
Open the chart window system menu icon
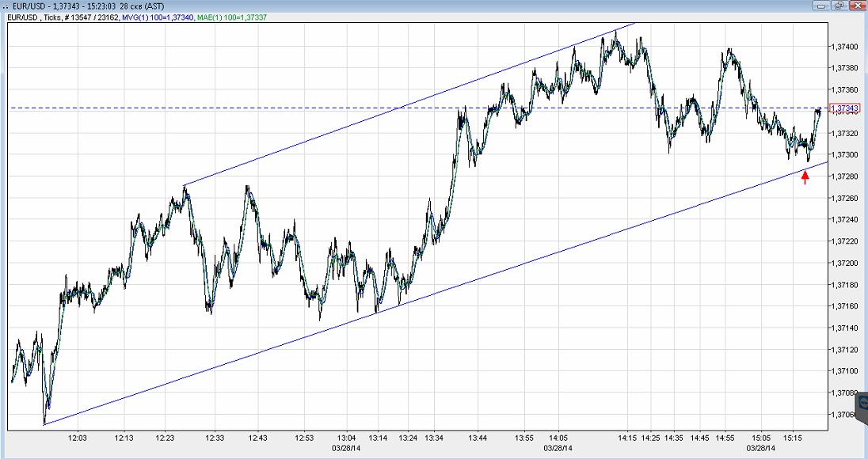5,6
